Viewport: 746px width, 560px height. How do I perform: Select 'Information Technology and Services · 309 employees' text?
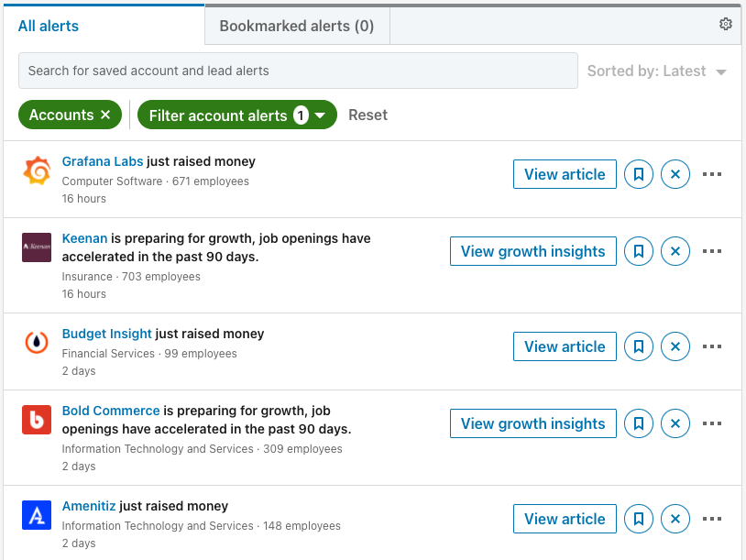click(202, 449)
